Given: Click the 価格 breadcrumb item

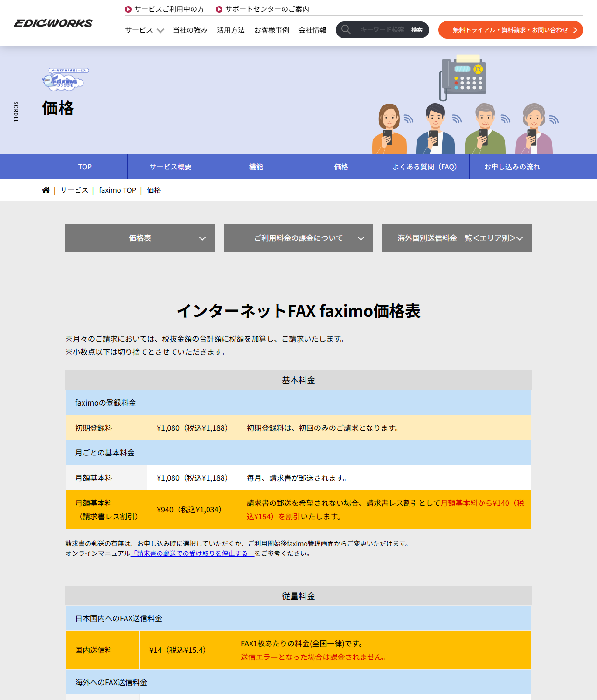Looking at the screenshot, I should point(154,190).
